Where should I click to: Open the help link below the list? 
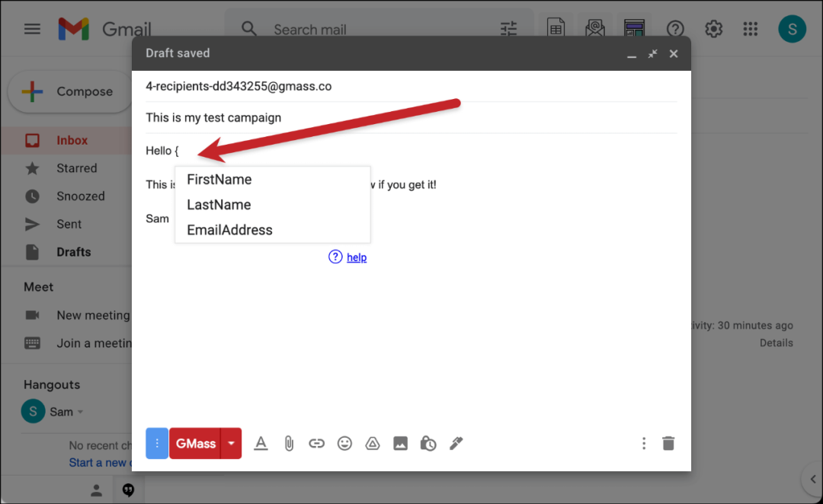pos(357,257)
